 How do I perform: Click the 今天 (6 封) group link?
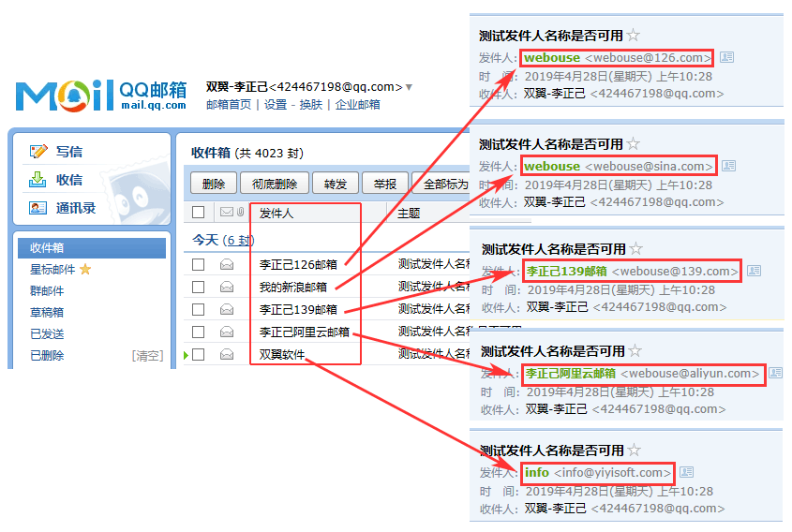[x=223, y=241]
